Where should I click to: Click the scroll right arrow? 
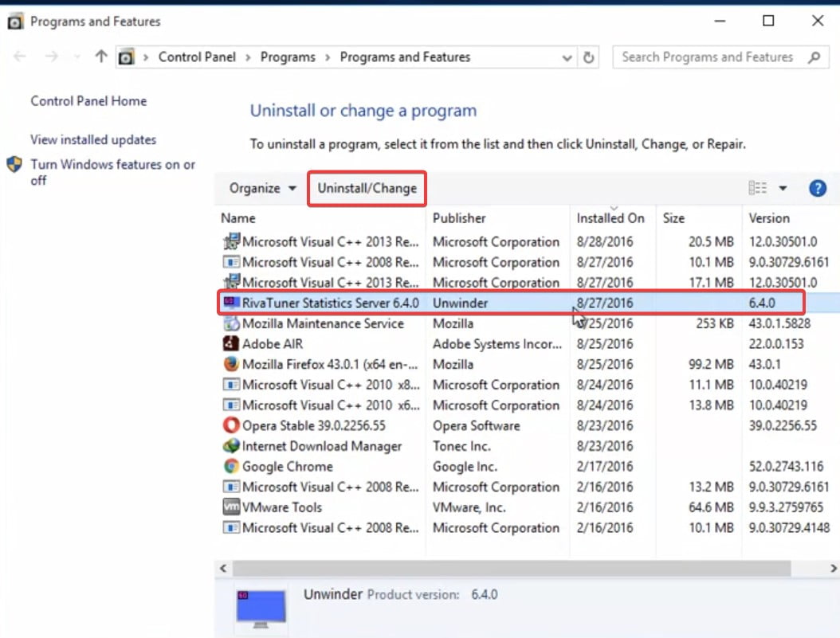pos(833,569)
